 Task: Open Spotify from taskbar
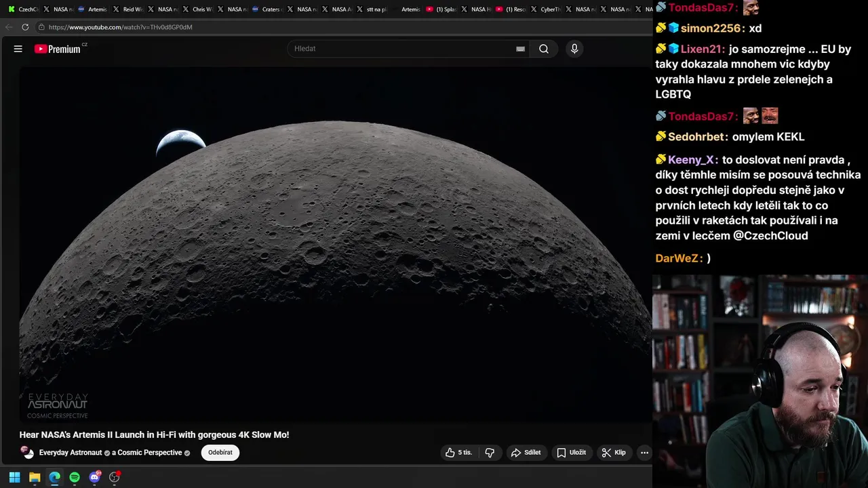point(75,477)
